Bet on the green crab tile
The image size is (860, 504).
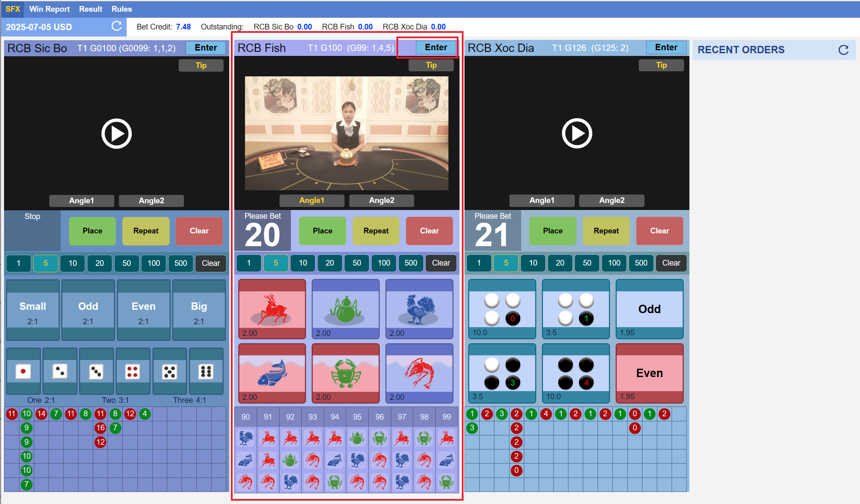pos(345,373)
